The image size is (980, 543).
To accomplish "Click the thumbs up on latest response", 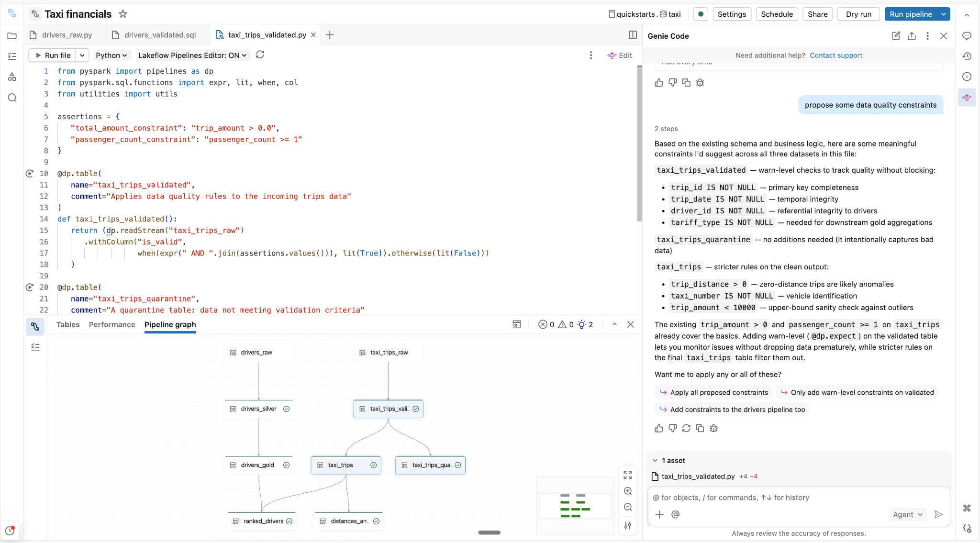I will click(659, 428).
